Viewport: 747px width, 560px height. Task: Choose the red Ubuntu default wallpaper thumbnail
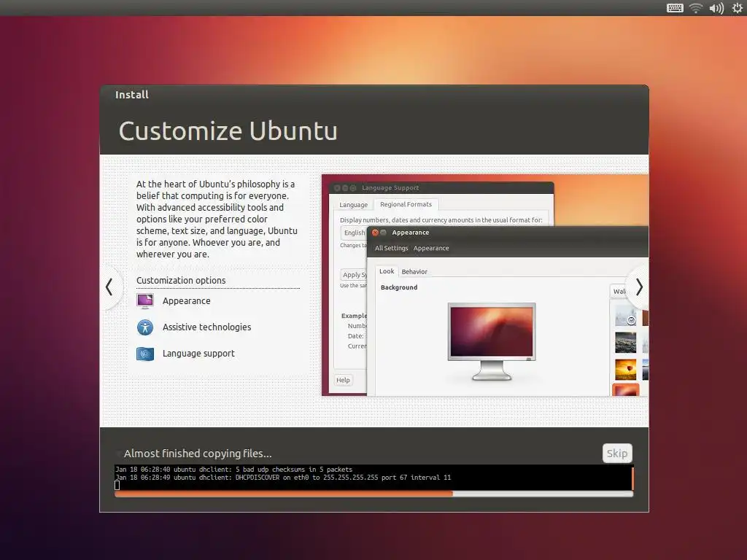(x=625, y=391)
